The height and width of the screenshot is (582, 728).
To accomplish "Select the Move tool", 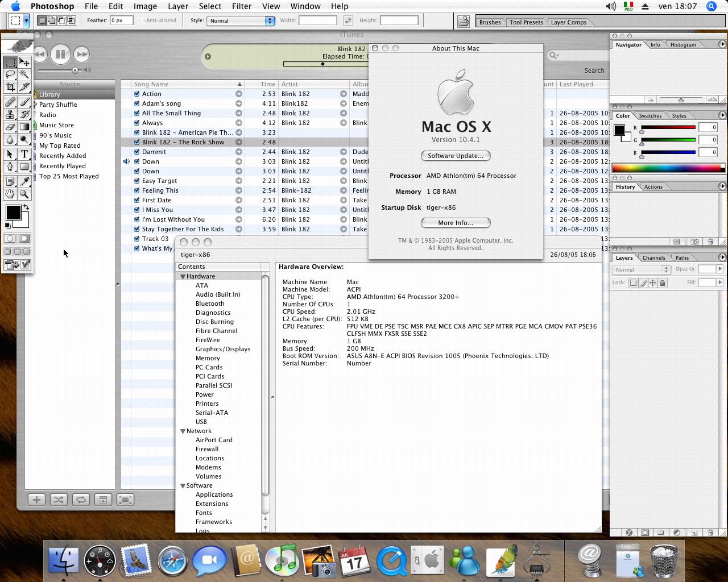I will point(24,62).
